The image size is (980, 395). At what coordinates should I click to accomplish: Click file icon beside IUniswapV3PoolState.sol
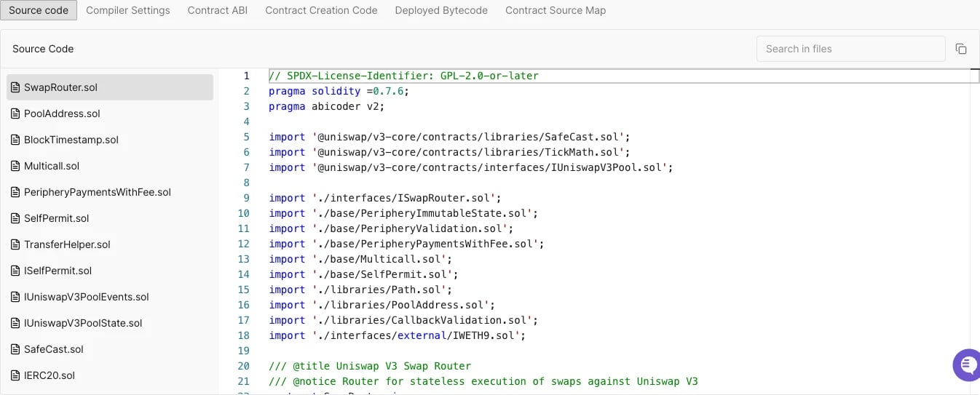click(x=15, y=323)
